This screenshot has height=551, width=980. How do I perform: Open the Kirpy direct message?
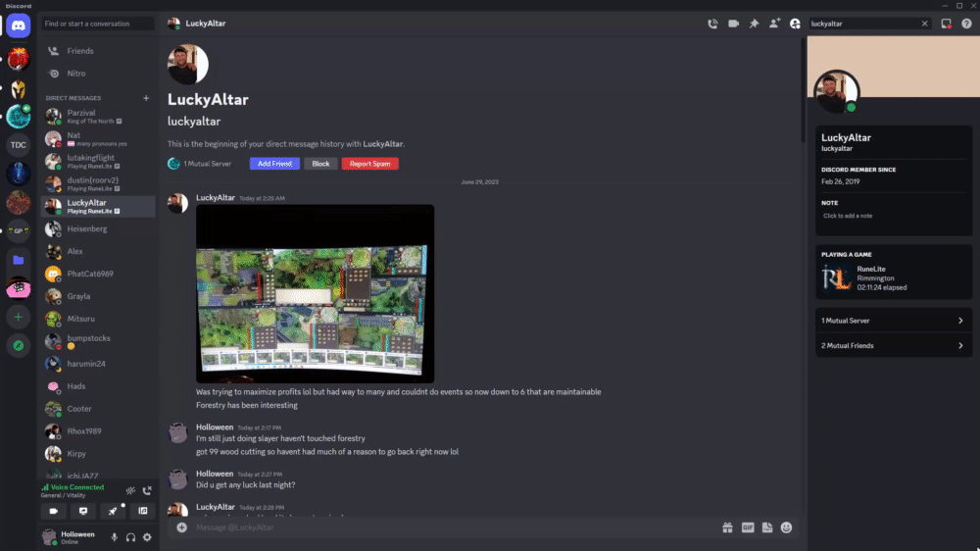coord(98,454)
